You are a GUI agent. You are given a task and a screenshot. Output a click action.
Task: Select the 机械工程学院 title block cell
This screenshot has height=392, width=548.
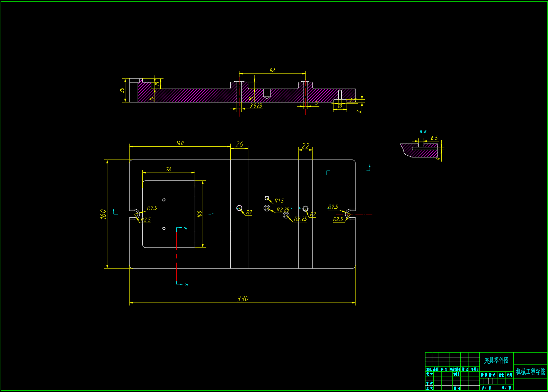coord(530,372)
